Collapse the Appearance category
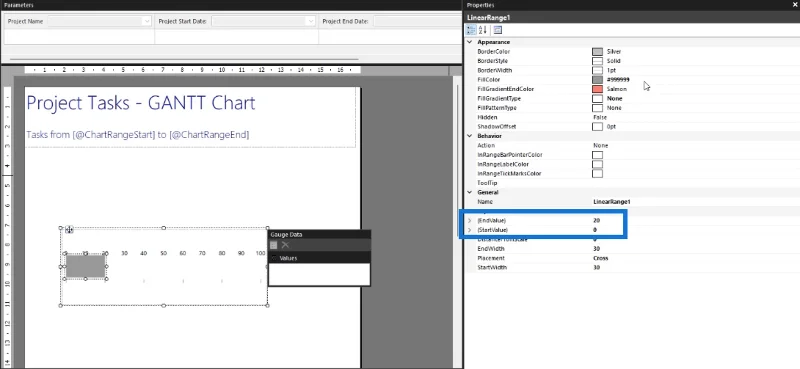 coord(470,42)
